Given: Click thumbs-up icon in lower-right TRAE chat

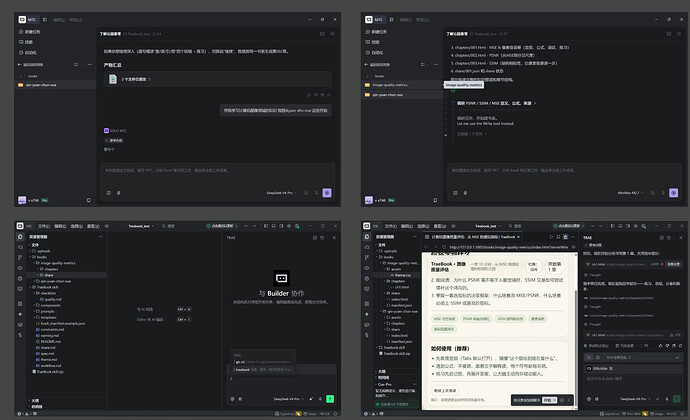Looking at the screenshot, I should 661,346.
